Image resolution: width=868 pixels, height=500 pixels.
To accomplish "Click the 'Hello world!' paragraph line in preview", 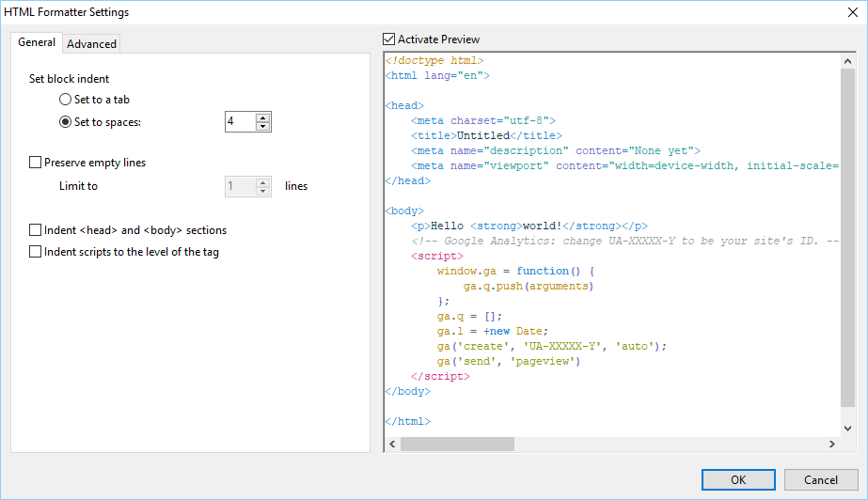I will (529, 226).
